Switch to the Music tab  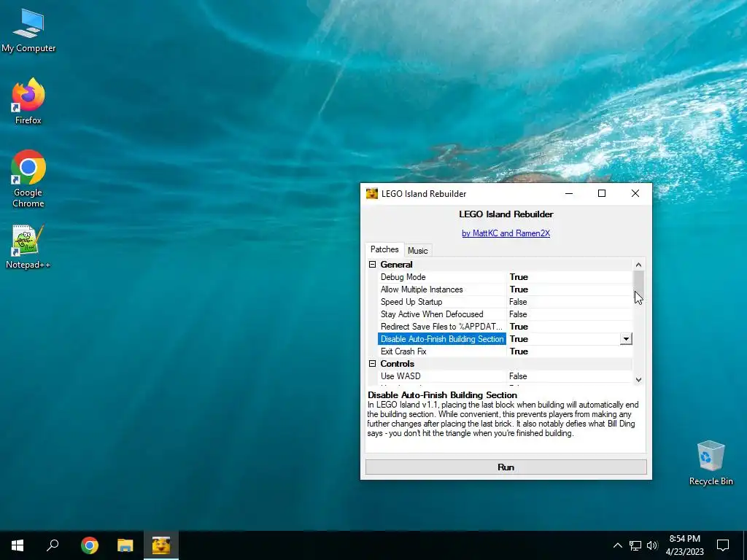418,251
